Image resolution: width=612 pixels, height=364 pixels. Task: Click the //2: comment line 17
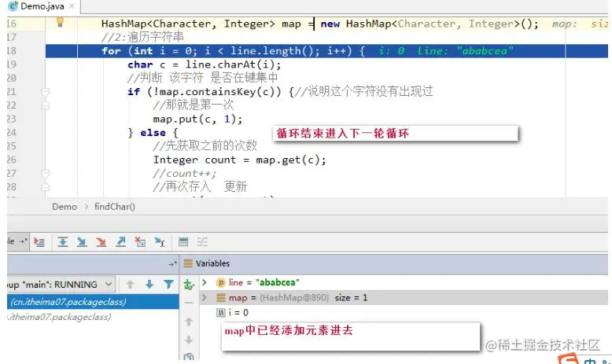click(142, 37)
